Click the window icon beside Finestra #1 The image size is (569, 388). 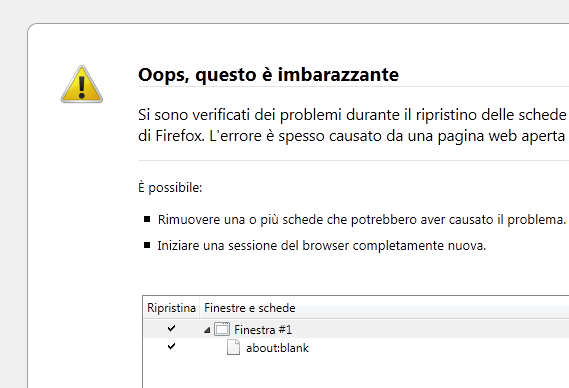click(x=222, y=329)
